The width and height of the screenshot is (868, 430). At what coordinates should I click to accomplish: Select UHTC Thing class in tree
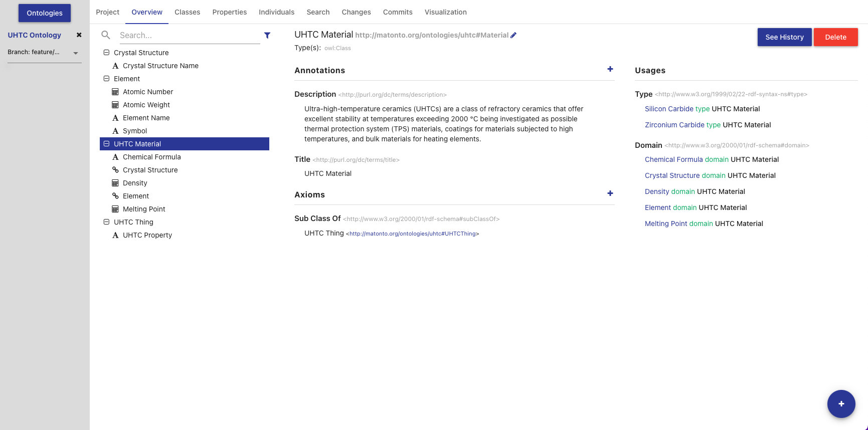point(133,222)
